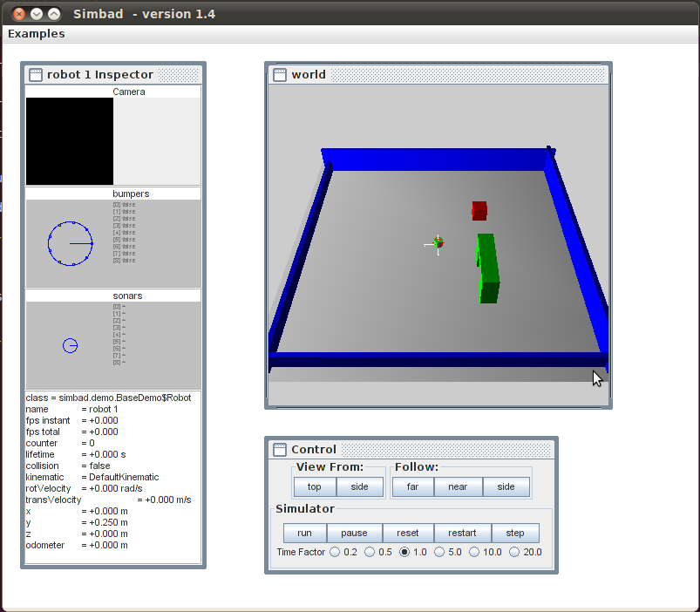Set Follow camera to near
This screenshot has width=700, height=612.
click(459, 486)
